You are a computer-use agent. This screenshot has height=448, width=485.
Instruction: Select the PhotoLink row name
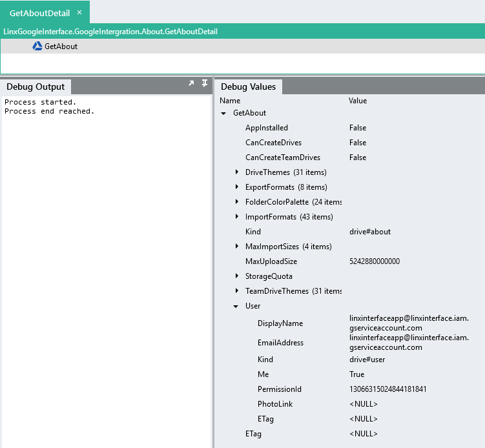[275, 404]
